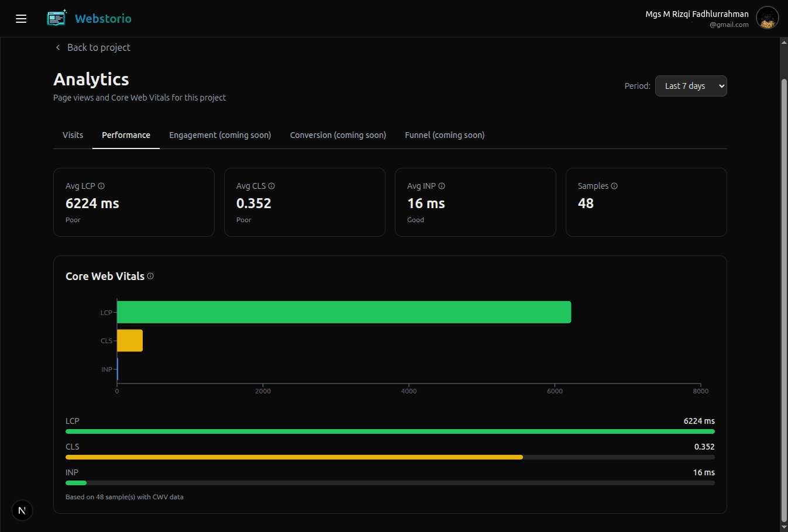Click the 0.352 Avg CLS value
This screenshot has width=788, height=532.
coord(254,203)
